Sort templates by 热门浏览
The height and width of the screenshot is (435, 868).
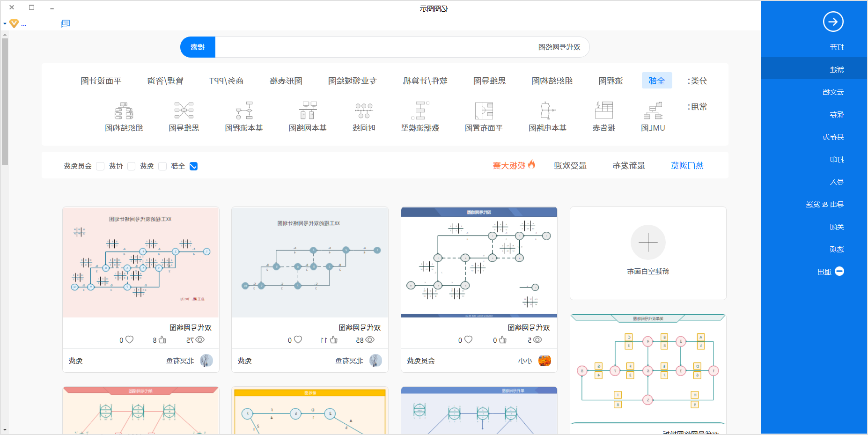687,165
